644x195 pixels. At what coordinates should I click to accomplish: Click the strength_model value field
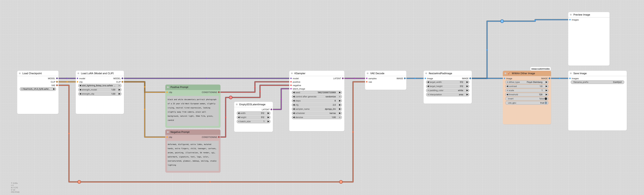[100, 90]
